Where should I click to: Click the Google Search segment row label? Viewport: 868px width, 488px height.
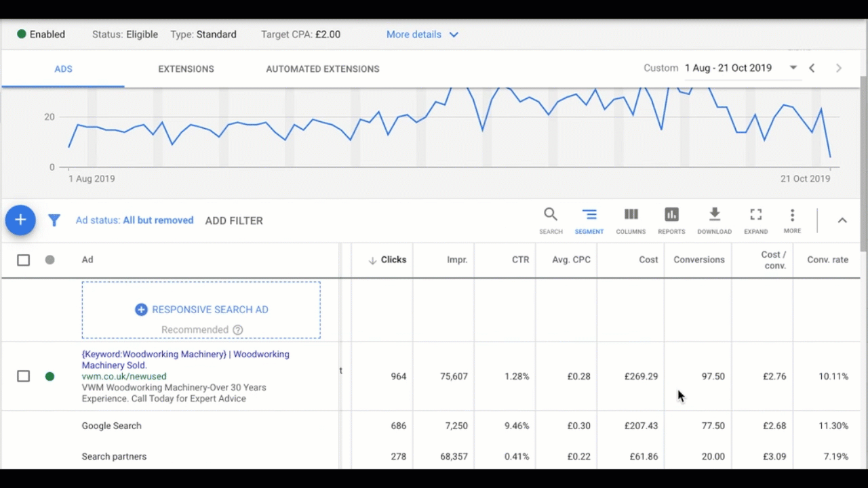coord(112,426)
